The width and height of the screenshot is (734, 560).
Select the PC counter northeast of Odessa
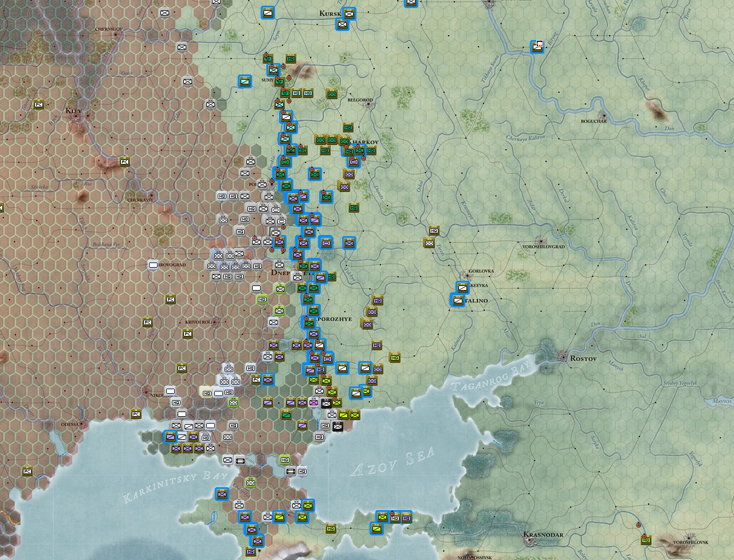pos(136,414)
